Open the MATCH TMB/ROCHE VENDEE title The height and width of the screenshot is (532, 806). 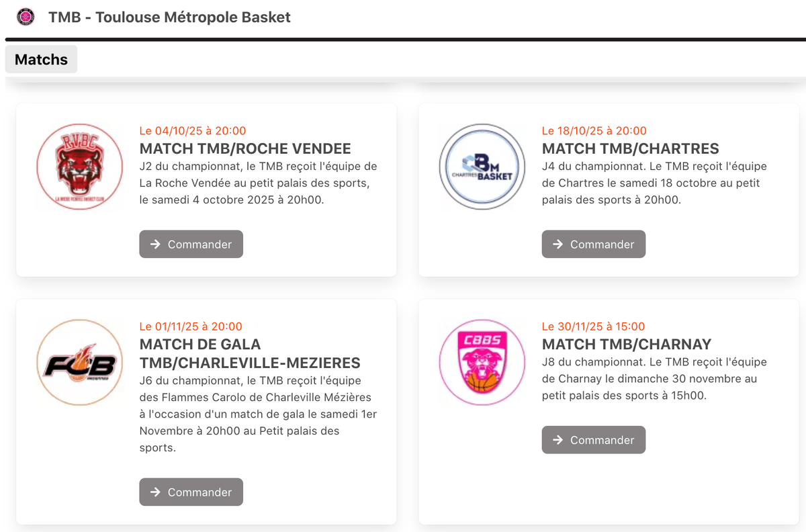coord(245,149)
